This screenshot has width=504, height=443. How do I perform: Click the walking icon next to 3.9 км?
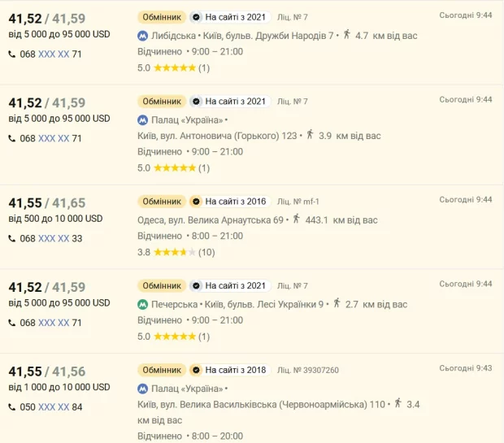309,135
